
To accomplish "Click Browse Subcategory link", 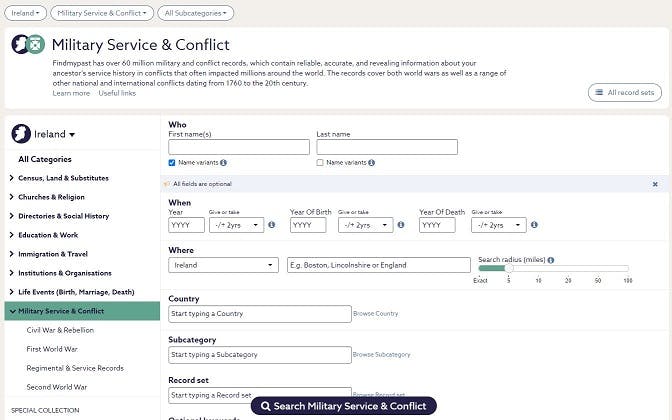I will [x=381, y=354].
